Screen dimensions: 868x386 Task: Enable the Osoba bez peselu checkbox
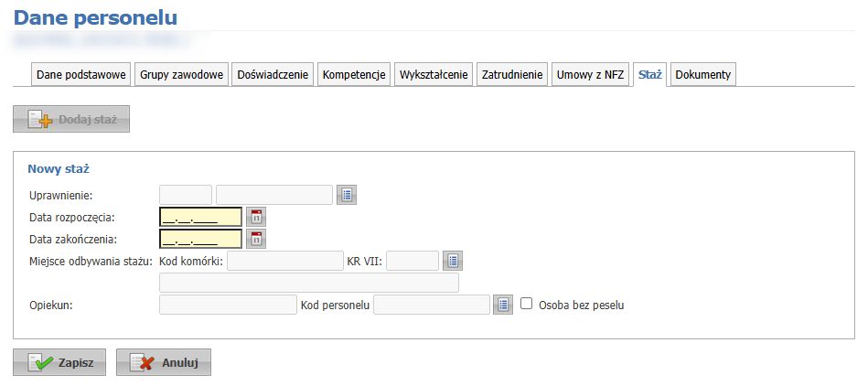526,304
